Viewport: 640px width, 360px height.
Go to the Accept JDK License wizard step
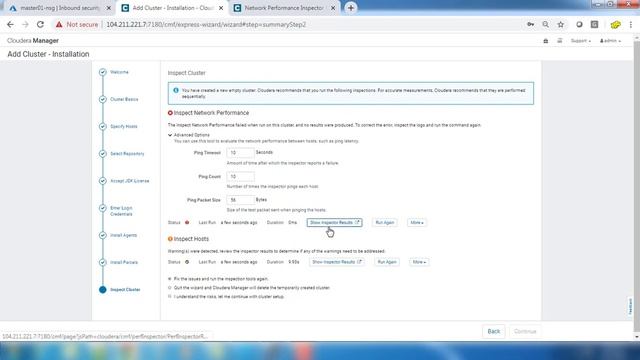coord(129,181)
